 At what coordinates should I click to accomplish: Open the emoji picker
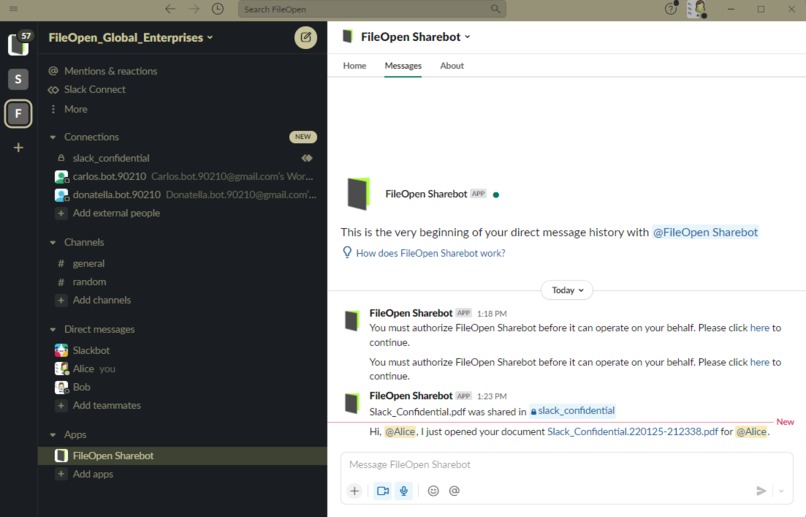pyautogui.click(x=433, y=491)
